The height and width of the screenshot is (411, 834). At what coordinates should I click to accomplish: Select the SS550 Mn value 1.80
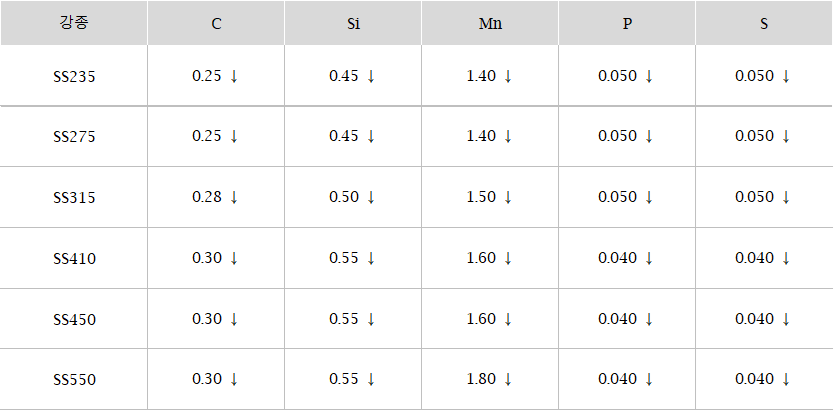(481, 379)
